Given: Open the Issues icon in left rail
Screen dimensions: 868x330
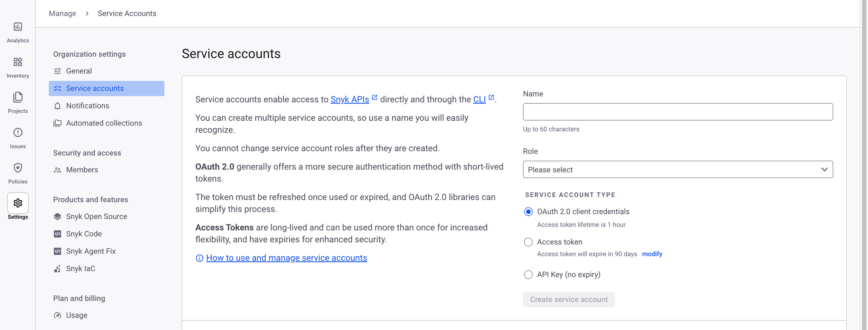Looking at the screenshot, I should pyautogui.click(x=18, y=132).
